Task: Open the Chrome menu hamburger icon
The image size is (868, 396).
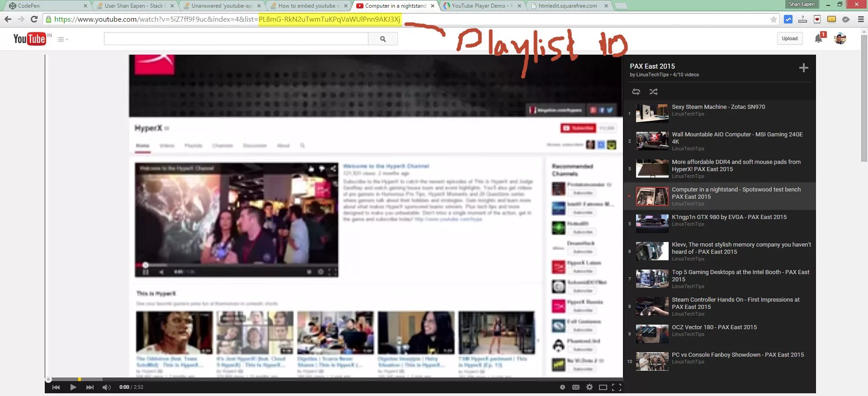Action: pos(861,19)
